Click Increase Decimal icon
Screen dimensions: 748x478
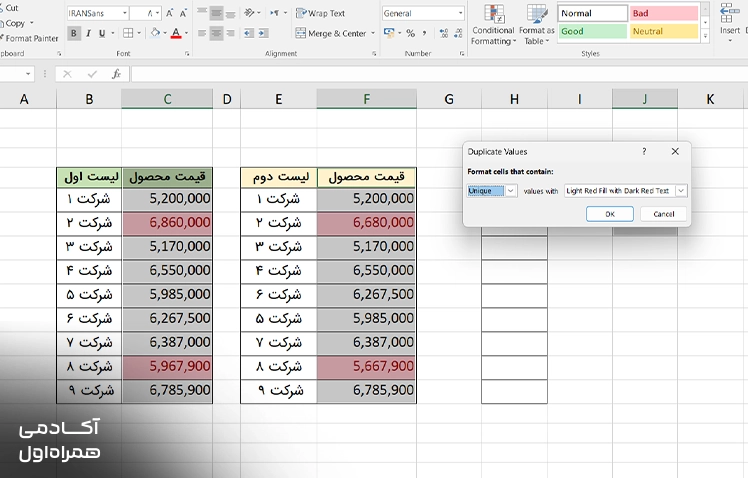coord(444,33)
